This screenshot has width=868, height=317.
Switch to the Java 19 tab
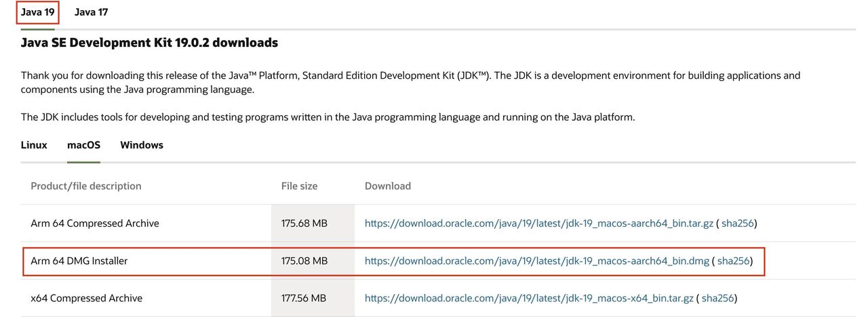(37, 12)
